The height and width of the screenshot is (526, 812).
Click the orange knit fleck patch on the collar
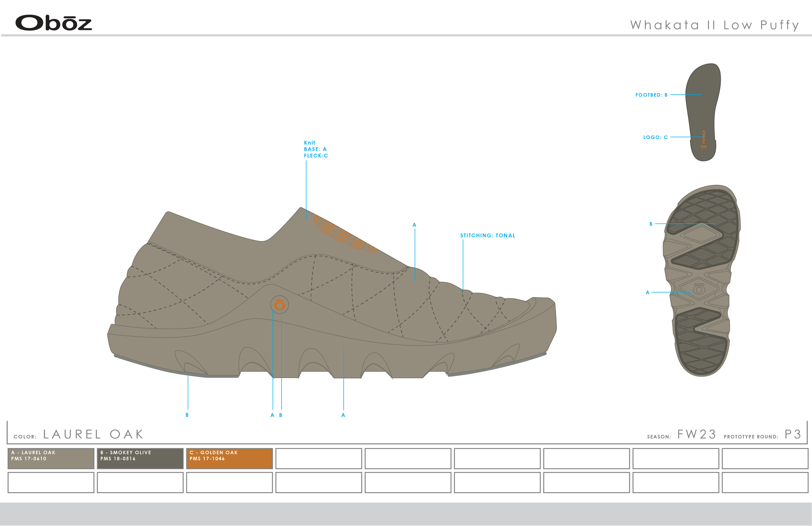345,233
